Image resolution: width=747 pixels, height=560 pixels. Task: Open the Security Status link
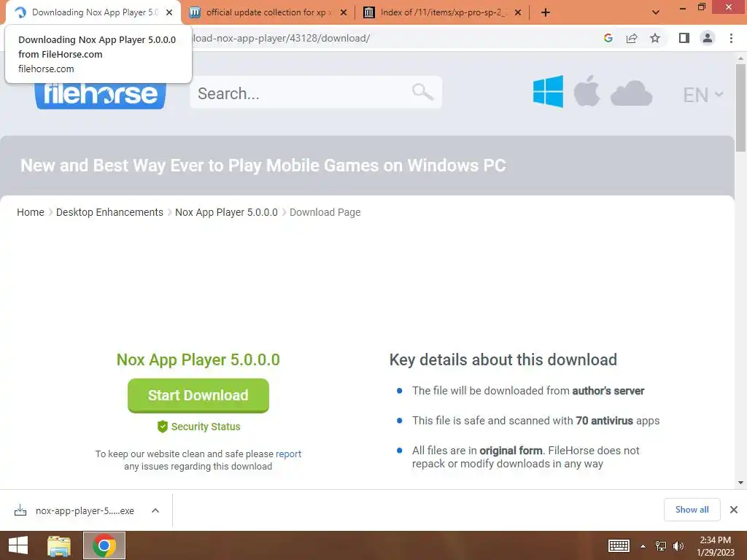[198, 427]
